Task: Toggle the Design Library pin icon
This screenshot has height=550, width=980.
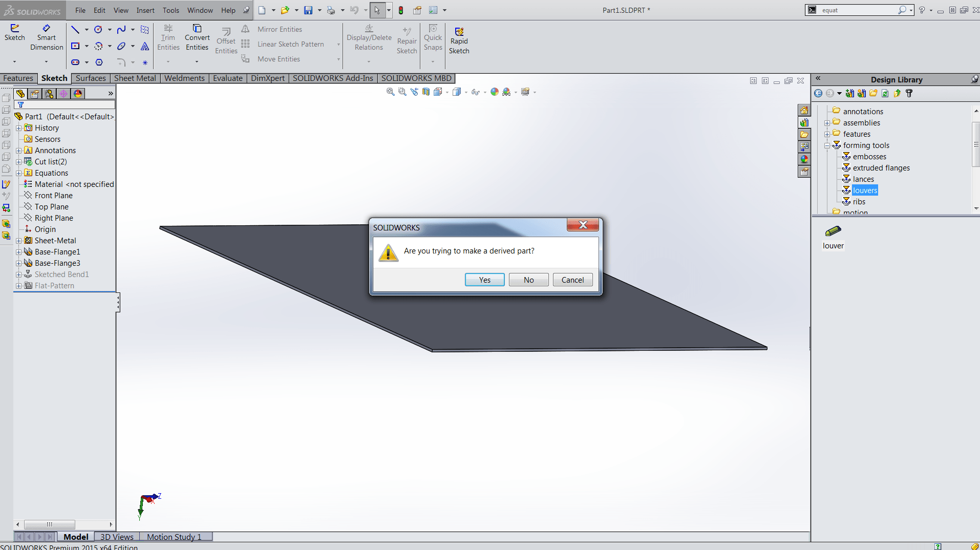Action: pyautogui.click(x=974, y=79)
